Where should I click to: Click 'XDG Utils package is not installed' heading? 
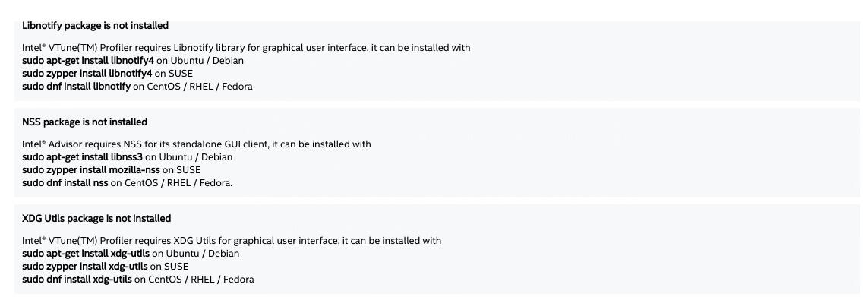click(96, 218)
